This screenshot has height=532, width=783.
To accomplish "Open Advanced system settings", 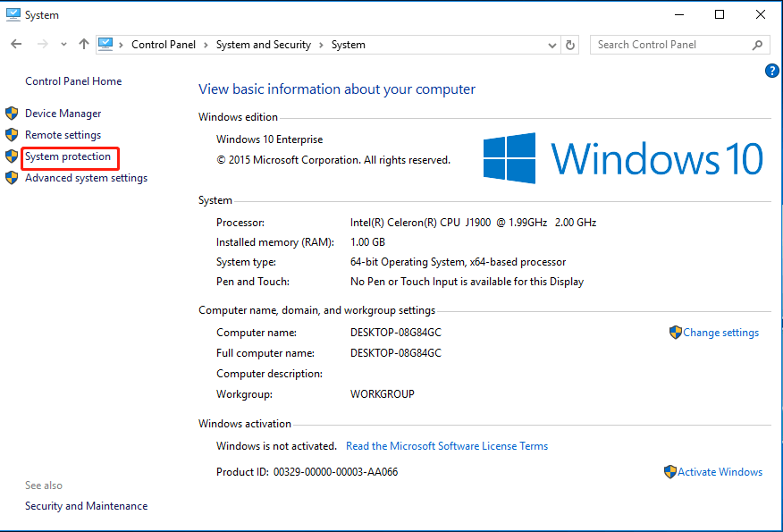I will pyautogui.click(x=86, y=178).
